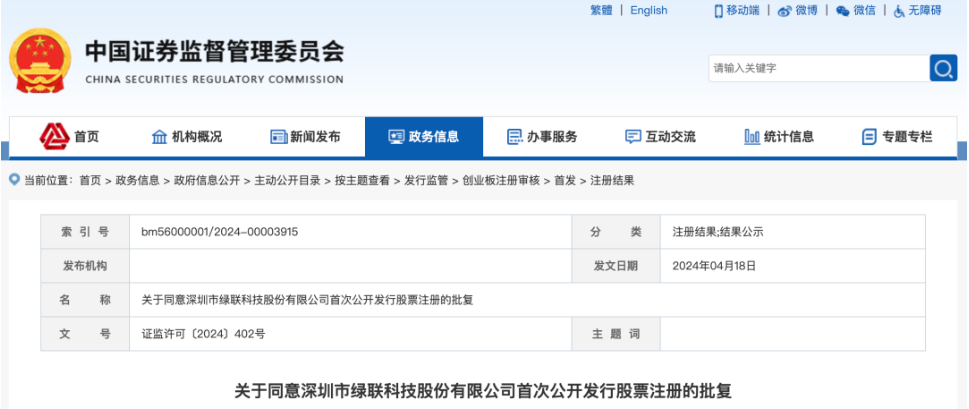Open the 新闻发布 navigation tab

(x=305, y=137)
